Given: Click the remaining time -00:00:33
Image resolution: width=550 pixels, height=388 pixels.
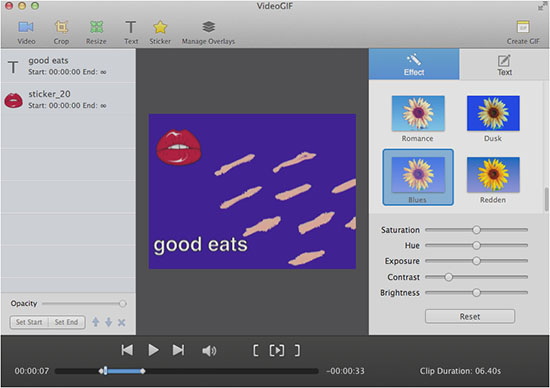Looking at the screenshot, I should pos(345,371).
